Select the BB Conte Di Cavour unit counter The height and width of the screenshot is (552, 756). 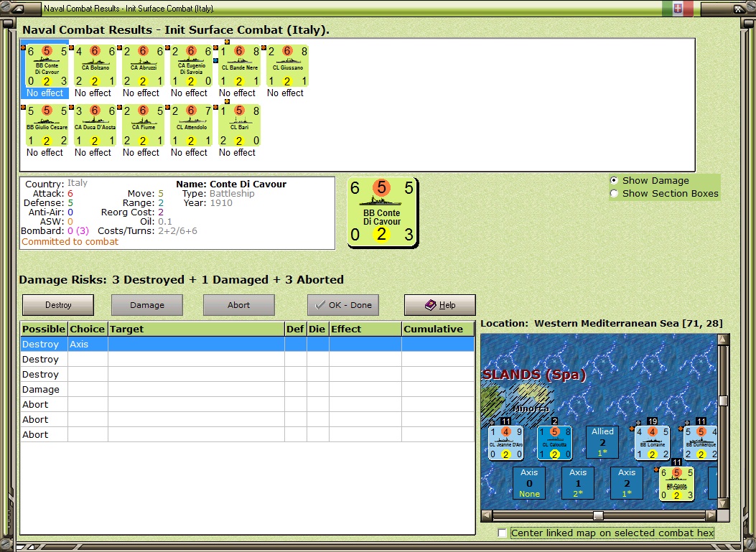click(x=47, y=65)
